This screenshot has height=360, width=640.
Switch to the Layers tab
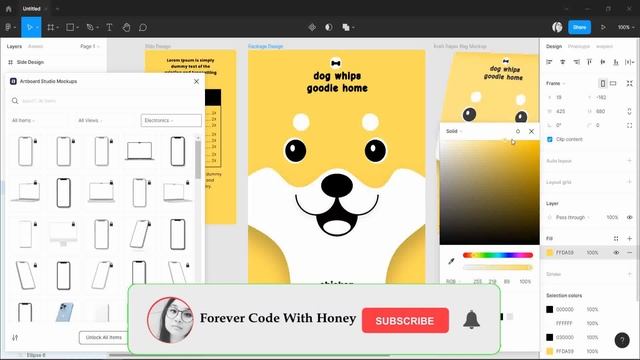click(x=14, y=46)
